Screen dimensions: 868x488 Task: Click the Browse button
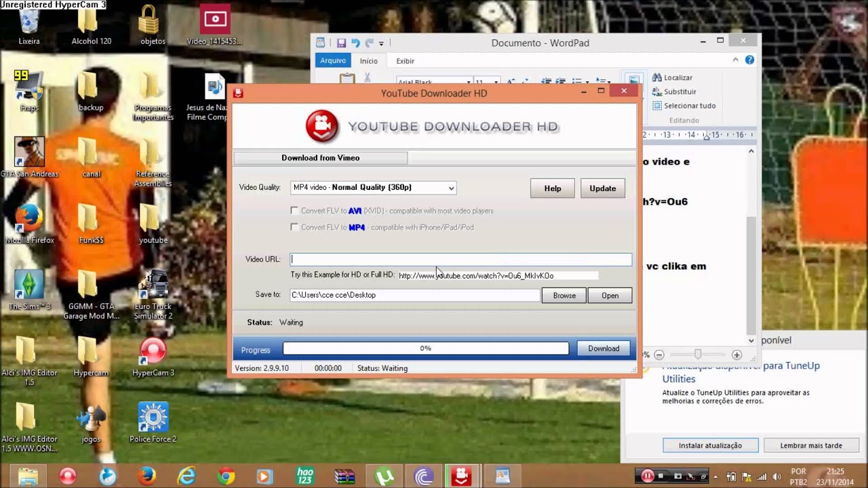point(564,296)
